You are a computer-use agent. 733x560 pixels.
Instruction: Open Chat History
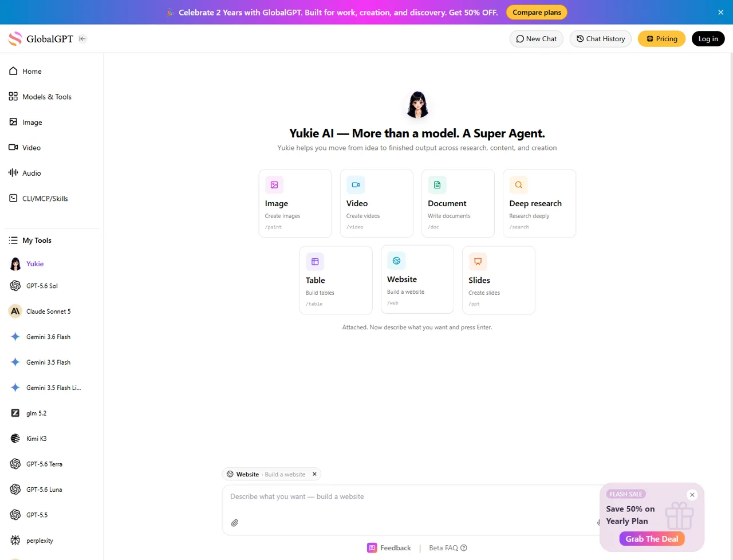(x=601, y=39)
